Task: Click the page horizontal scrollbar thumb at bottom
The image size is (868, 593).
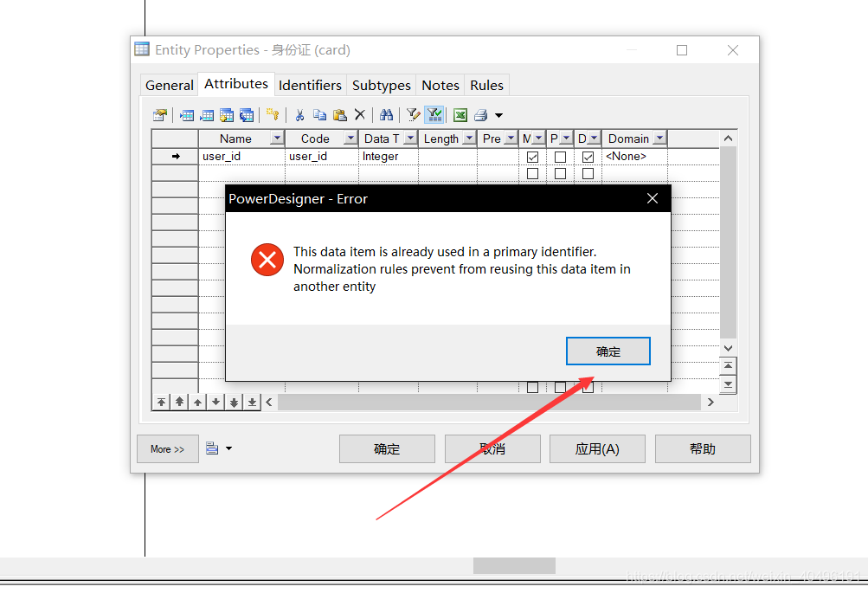Action: (x=514, y=566)
